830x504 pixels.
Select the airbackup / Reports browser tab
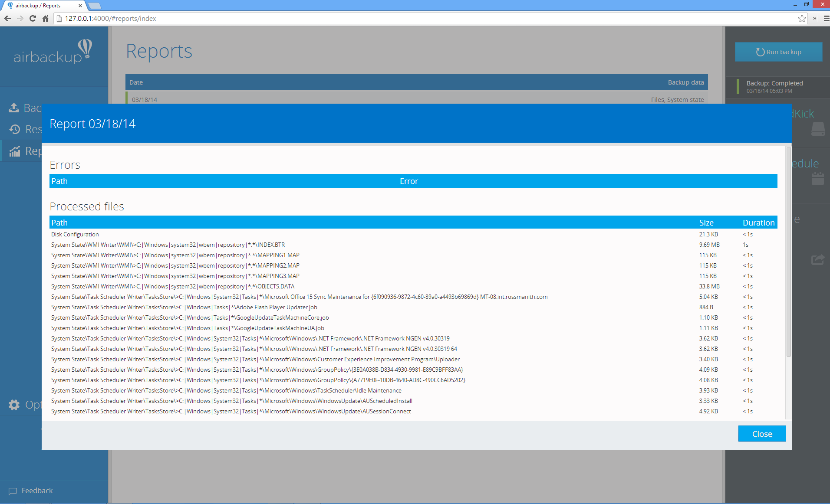click(43, 6)
